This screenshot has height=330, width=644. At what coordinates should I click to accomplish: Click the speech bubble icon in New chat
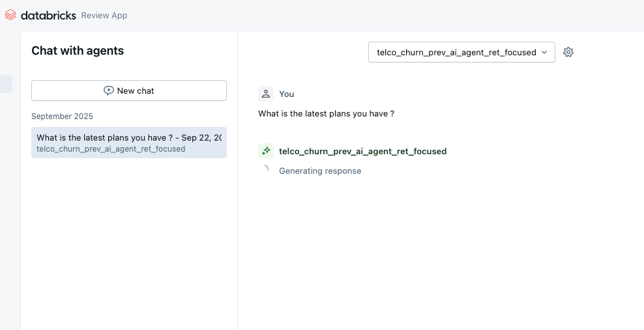click(x=109, y=90)
